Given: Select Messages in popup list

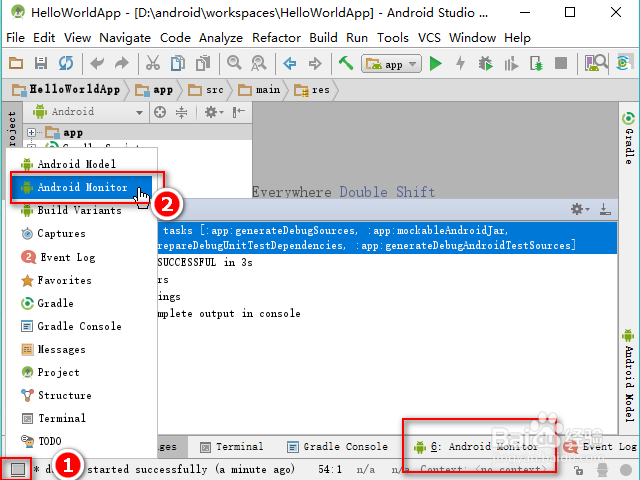Looking at the screenshot, I should (x=82, y=349).
